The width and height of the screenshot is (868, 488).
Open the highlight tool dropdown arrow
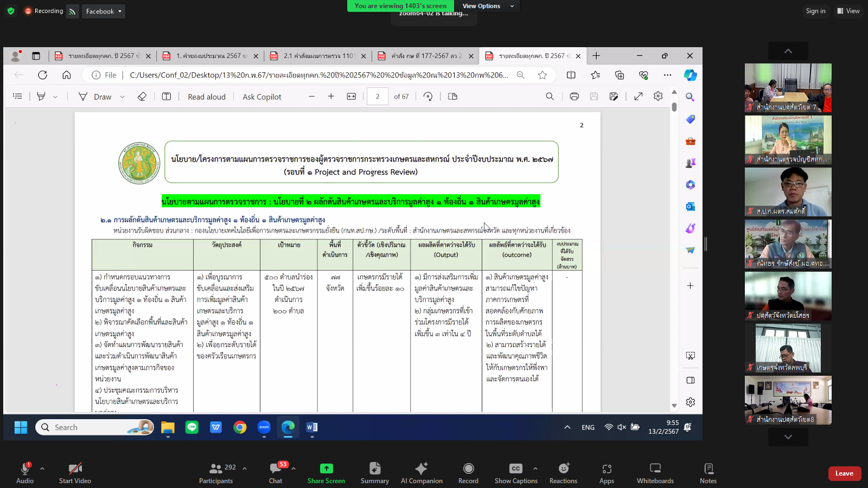click(55, 97)
